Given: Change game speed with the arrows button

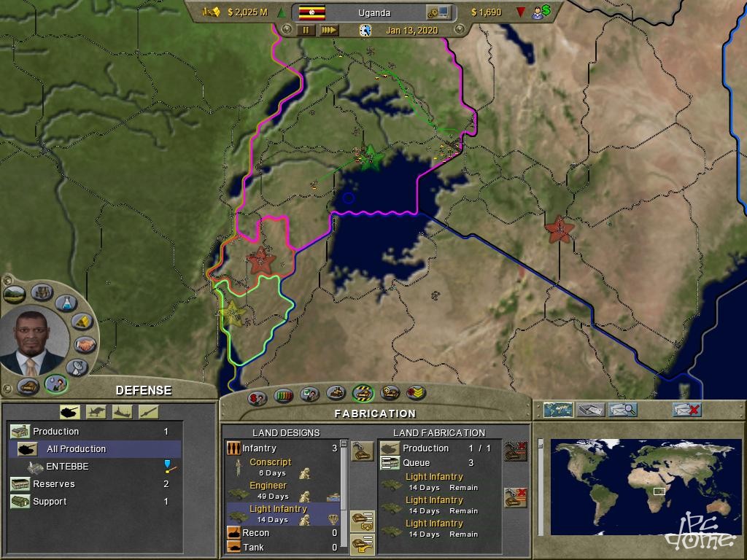Looking at the screenshot, I should (329, 31).
